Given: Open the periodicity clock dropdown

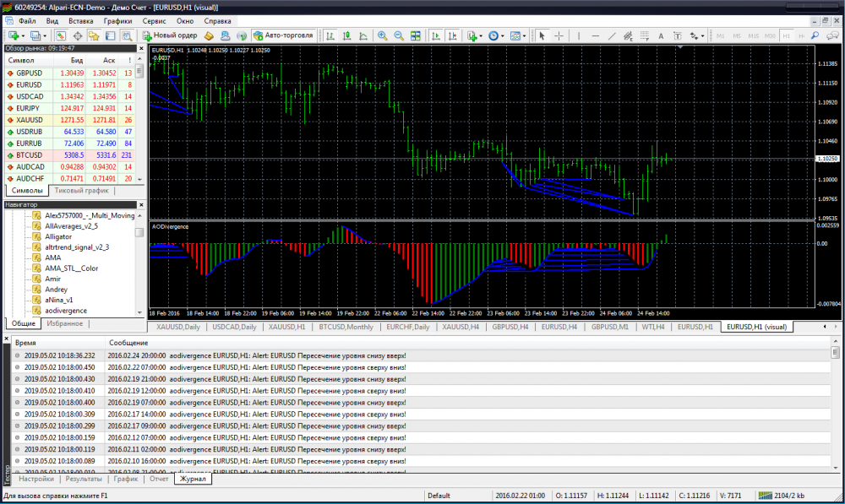Looking at the screenshot, I should pyautogui.click(x=503, y=36).
